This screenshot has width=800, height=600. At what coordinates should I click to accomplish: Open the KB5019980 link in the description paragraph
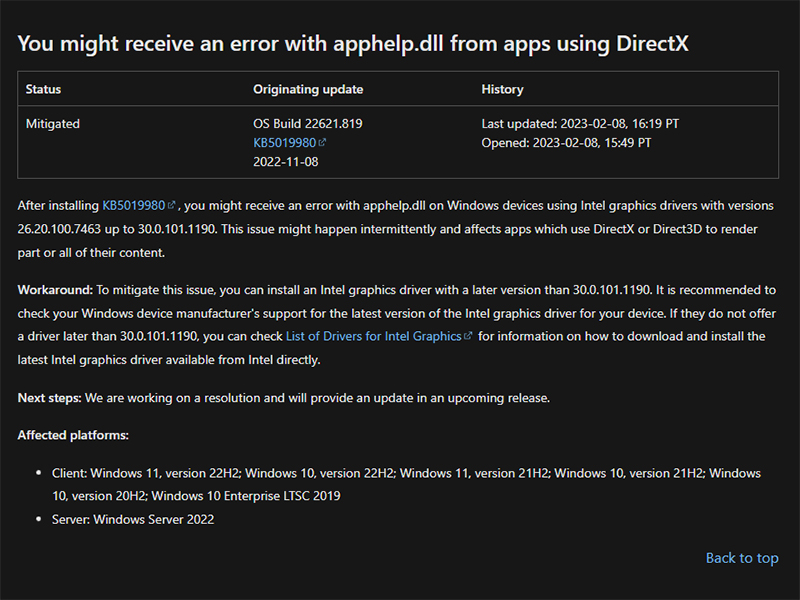(133, 205)
